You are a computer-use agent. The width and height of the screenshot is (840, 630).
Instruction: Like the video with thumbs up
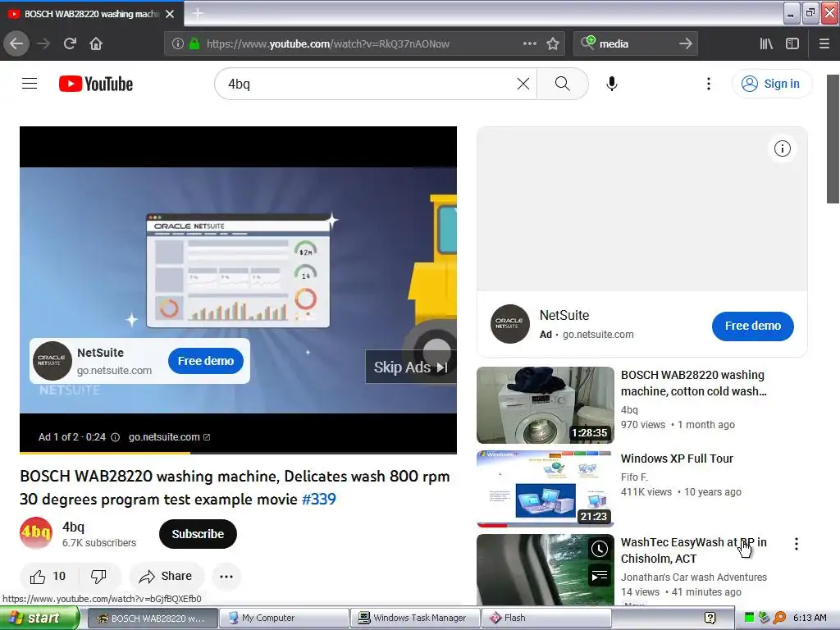(x=48, y=577)
